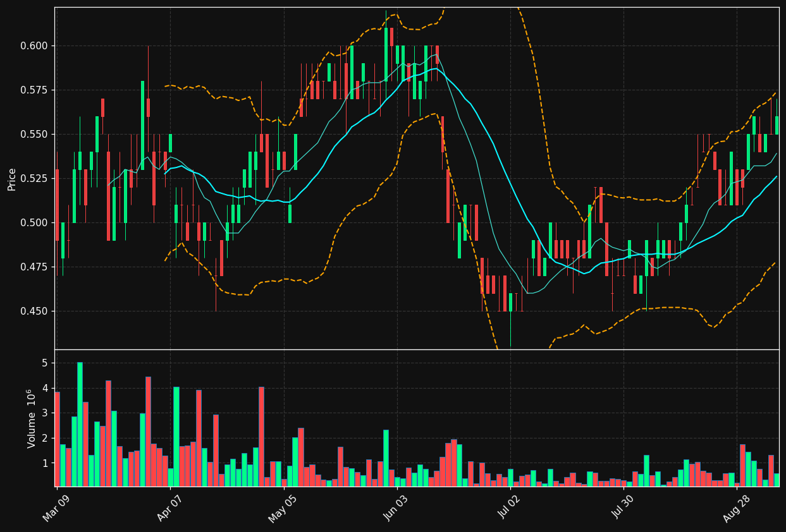The height and width of the screenshot is (532, 786).
Task: Click the 0.500 price axis label
Action: point(34,222)
